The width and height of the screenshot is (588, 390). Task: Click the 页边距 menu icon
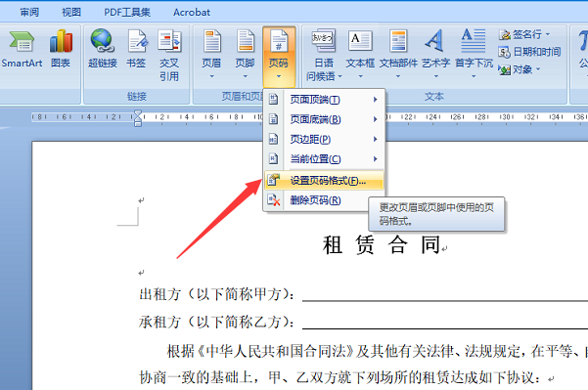274,139
